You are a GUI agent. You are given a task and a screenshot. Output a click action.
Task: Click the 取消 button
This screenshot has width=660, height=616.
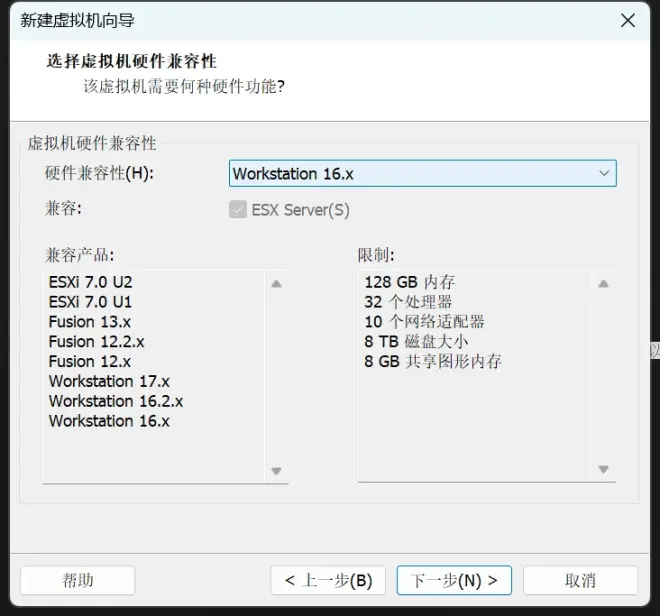[580, 580]
